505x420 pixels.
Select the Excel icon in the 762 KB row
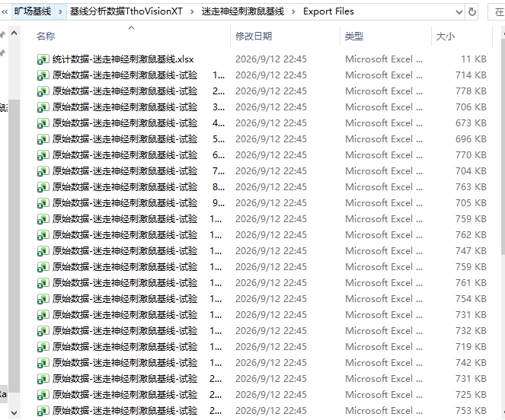43,235
